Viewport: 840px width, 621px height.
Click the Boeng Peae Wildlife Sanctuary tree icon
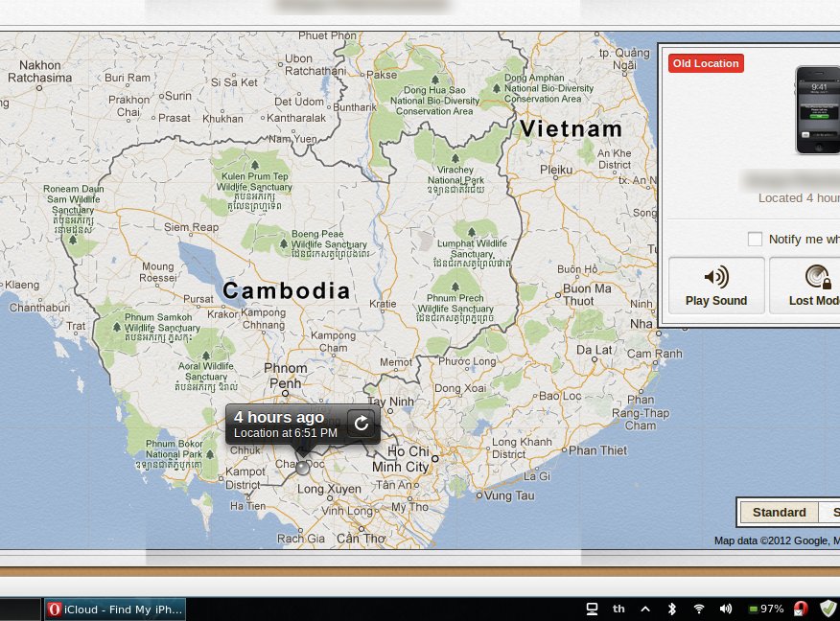tap(284, 243)
